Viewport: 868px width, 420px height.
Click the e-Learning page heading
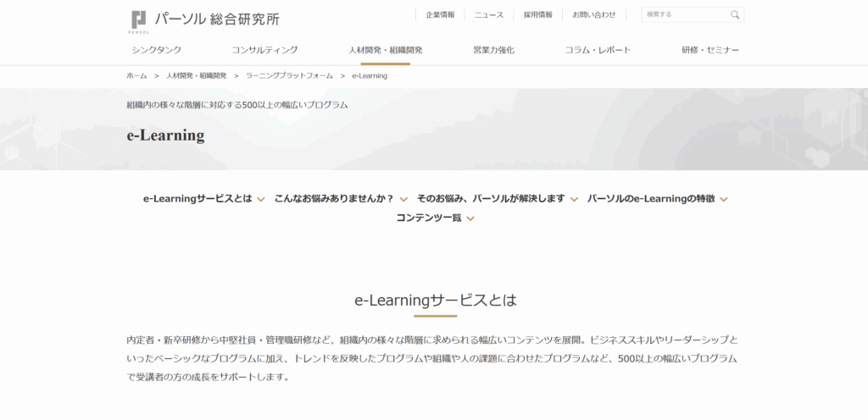[x=165, y=135]
